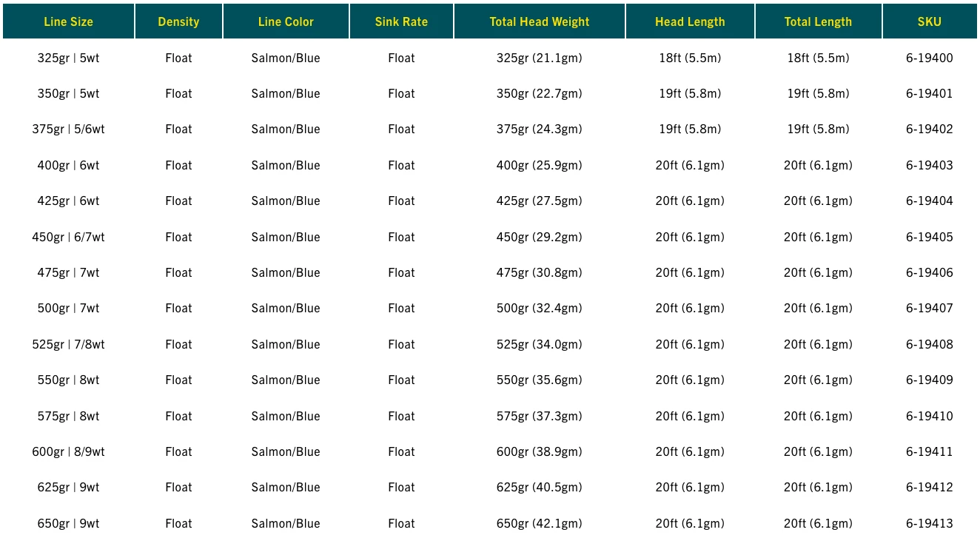Image resolution: width=980 pixels, height=538 pixels.
Task: Click the 450gr (29.2gm) head weight cell
Action: tap(540, 237)
